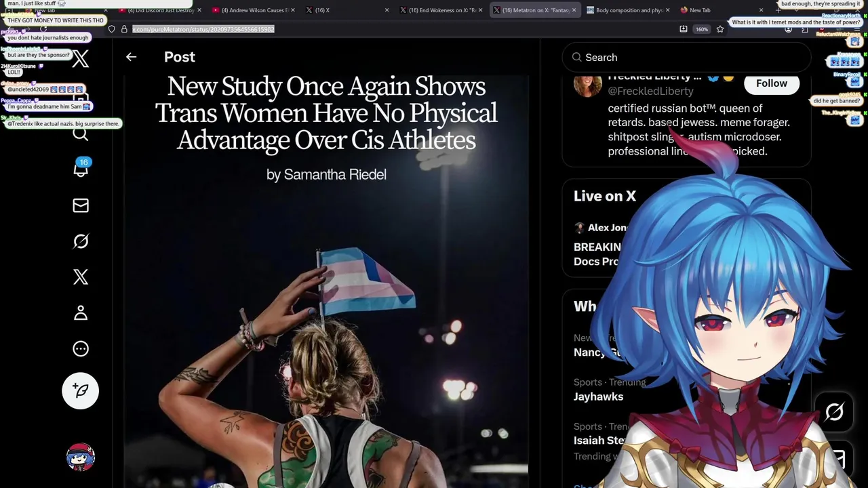Compose a new post with feather button
Viewport: 868px width, 488px height.
point(81,390)
